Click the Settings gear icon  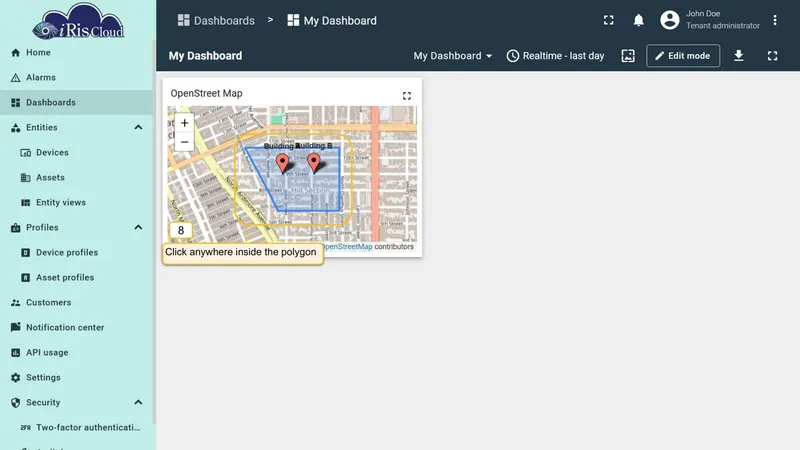16,378
